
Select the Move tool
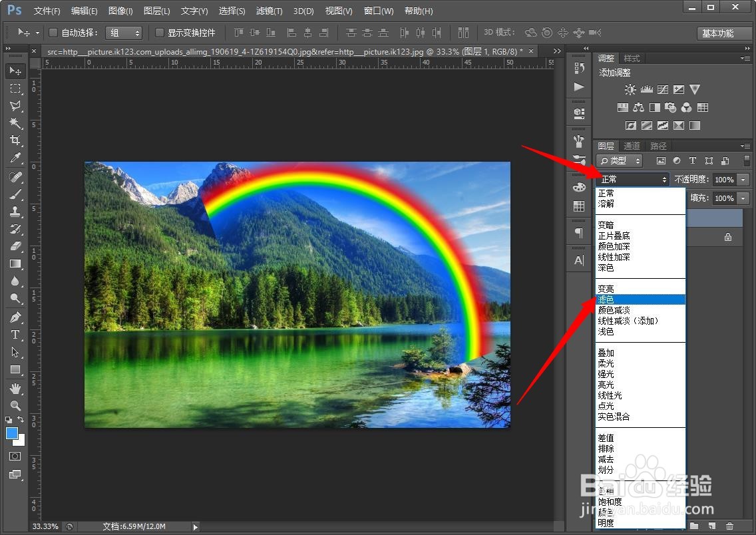[15, 71]
